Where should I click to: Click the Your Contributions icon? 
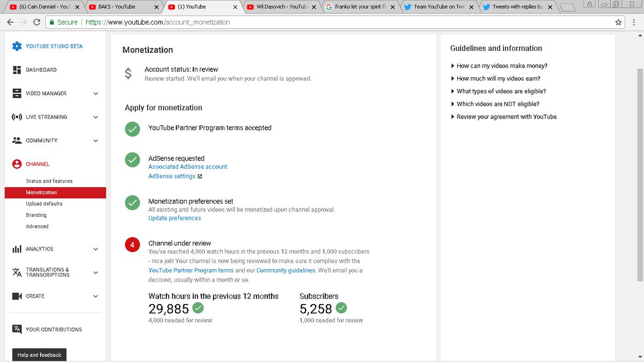coord(17,329)
